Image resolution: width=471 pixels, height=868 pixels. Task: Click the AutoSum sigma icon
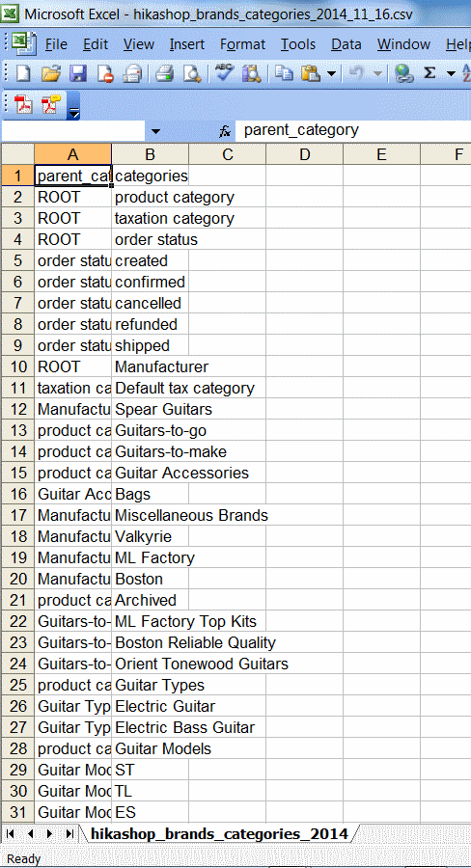click(x=429, y=73)
